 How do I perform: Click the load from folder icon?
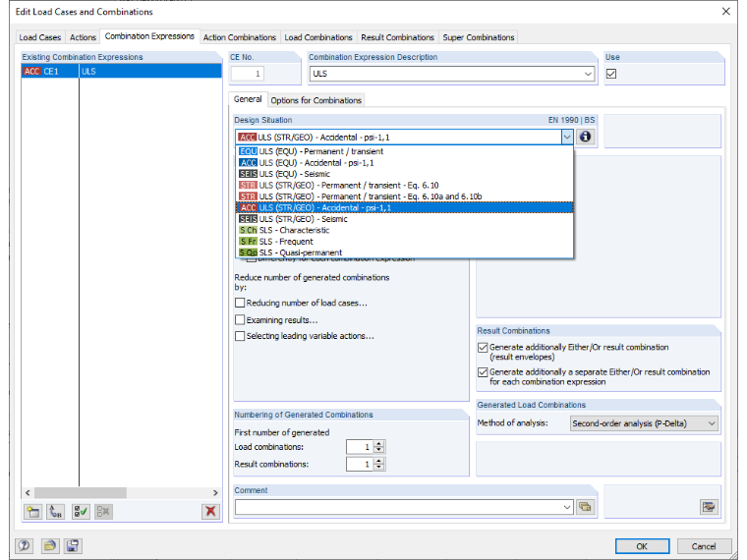[x=49, y=545]
